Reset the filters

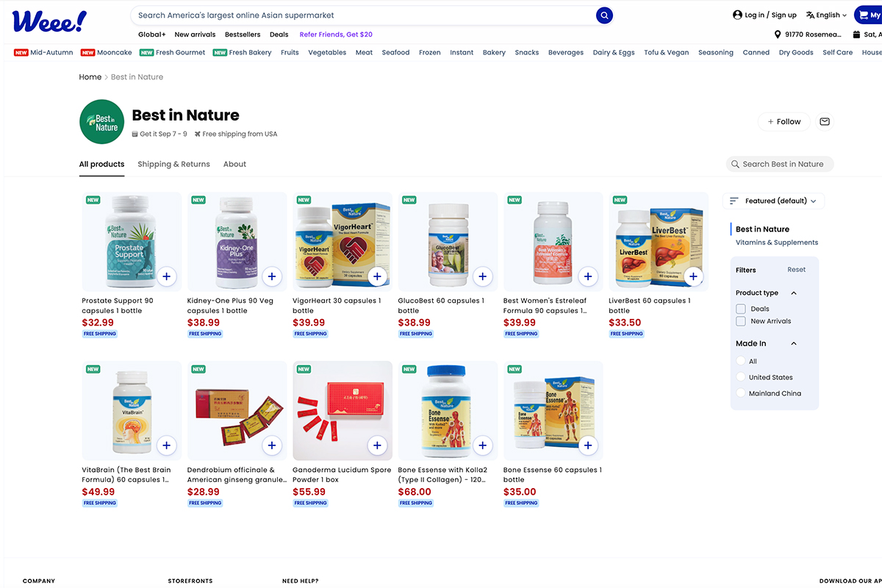point(796,270)
